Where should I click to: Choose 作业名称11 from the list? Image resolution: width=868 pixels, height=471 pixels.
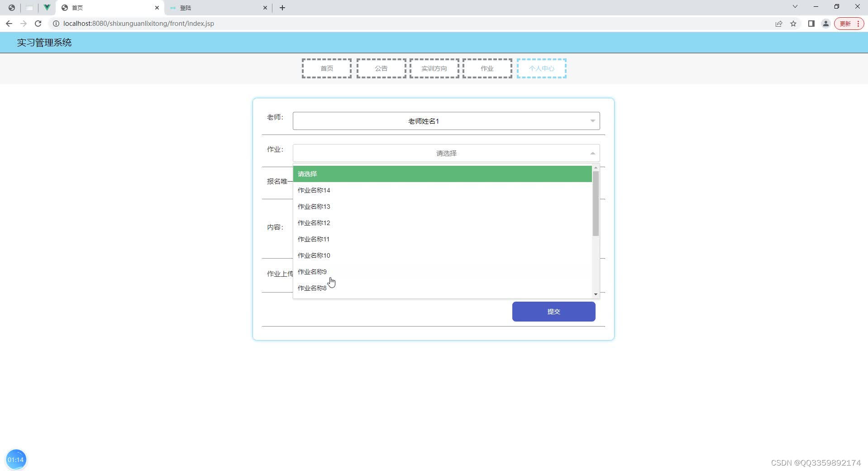[443, 239]
